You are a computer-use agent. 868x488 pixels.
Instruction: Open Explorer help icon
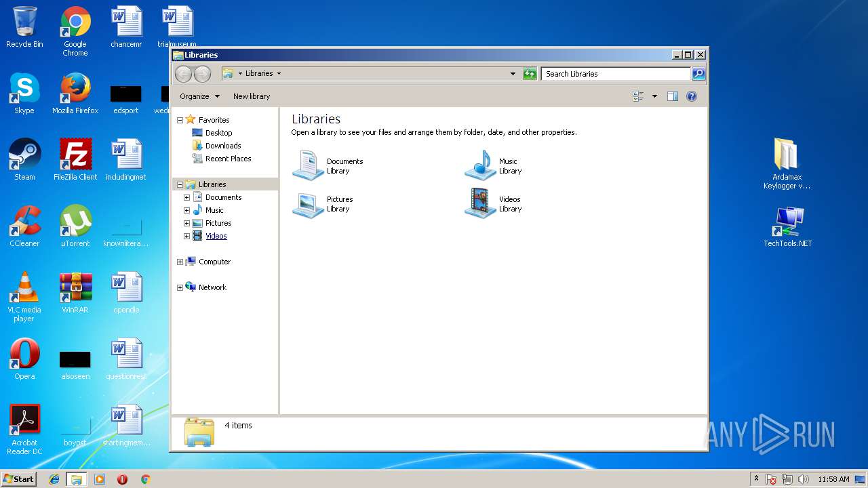click(x=692, y=96)
